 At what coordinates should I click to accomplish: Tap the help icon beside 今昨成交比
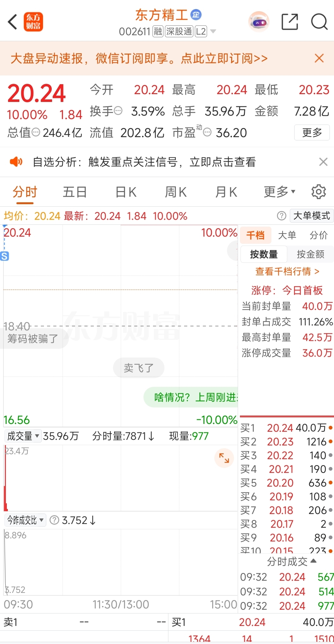[54, 520]
